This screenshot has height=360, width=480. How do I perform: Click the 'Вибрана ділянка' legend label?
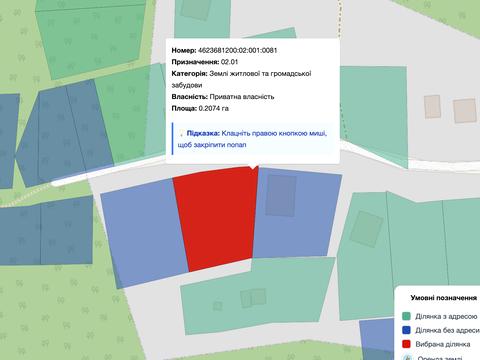pos(443,344)
